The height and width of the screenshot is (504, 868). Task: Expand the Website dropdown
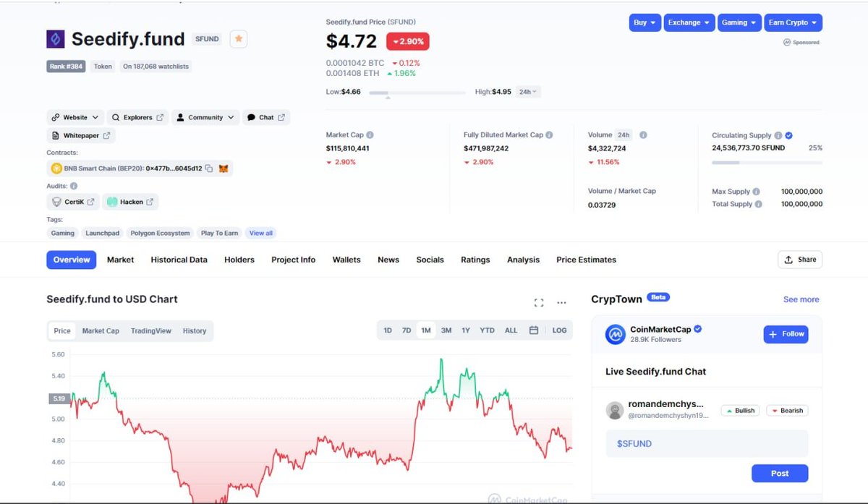pos(75,117)
